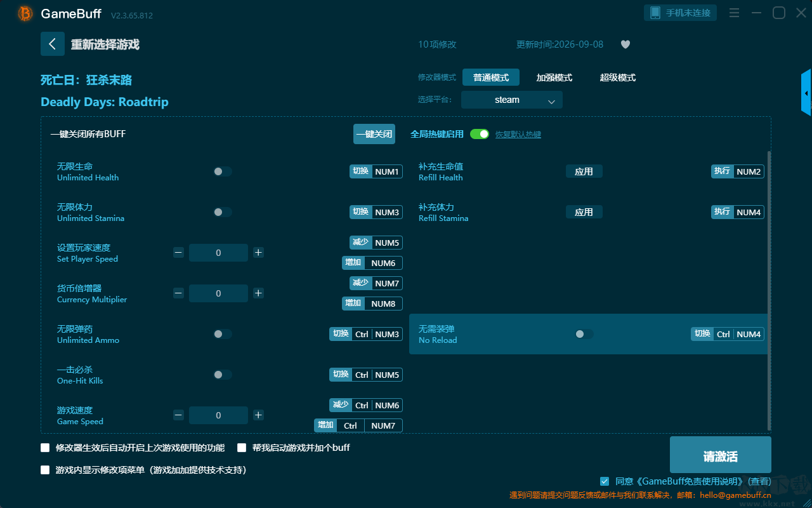The image size is (812, 508).
Task: Click the Set Player Speed value field
Action: pos(218,253)
